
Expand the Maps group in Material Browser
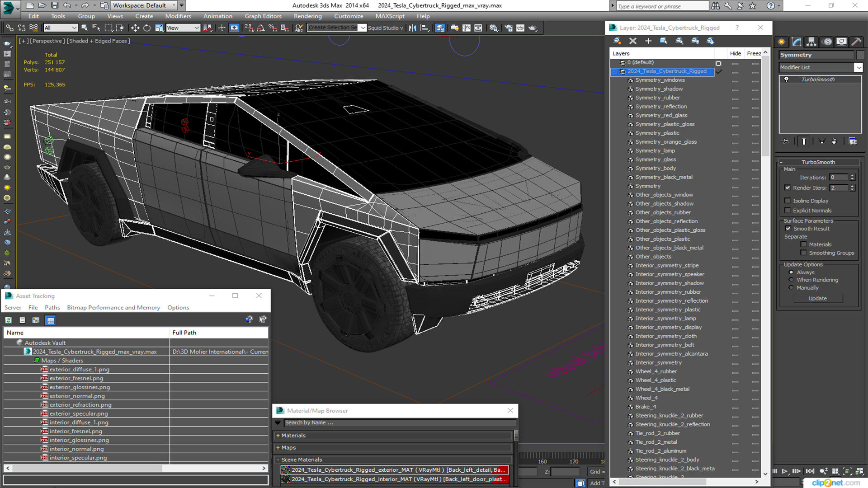point(278,448)
